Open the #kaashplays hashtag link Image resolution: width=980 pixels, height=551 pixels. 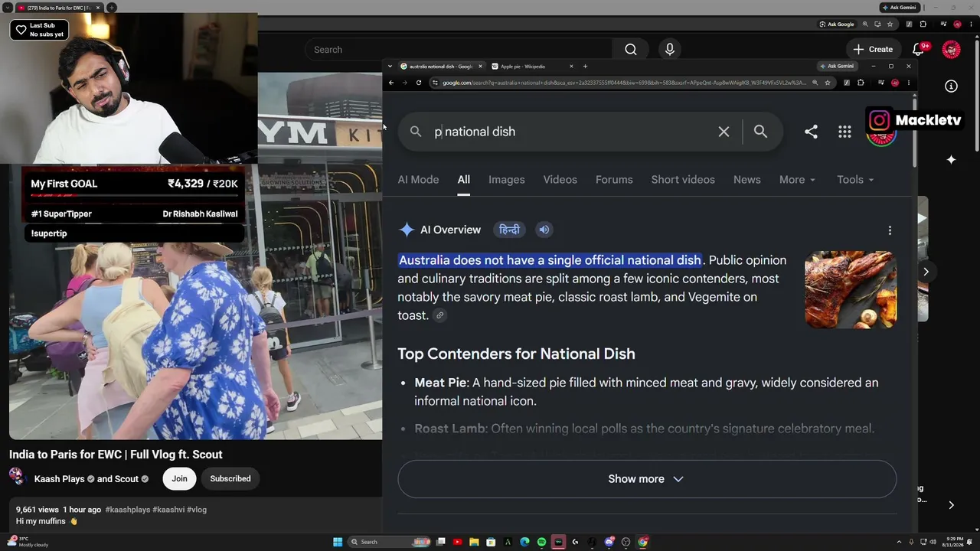(127, 510)
